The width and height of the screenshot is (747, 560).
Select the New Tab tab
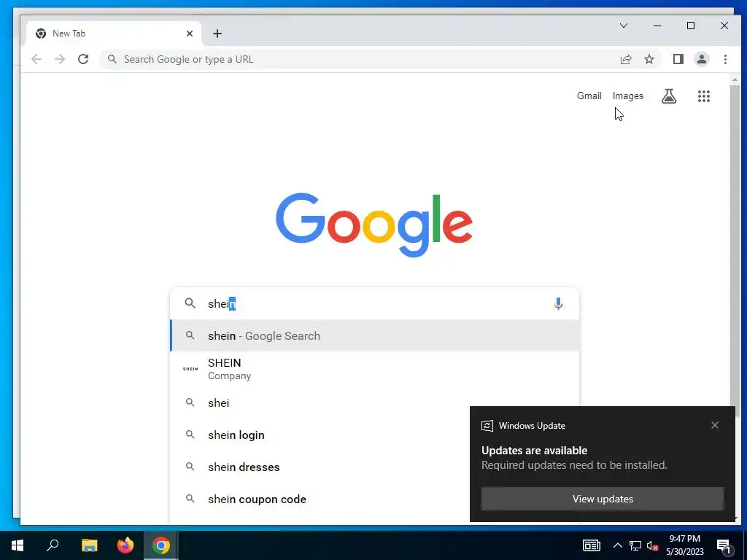click(x=115, y=34)
